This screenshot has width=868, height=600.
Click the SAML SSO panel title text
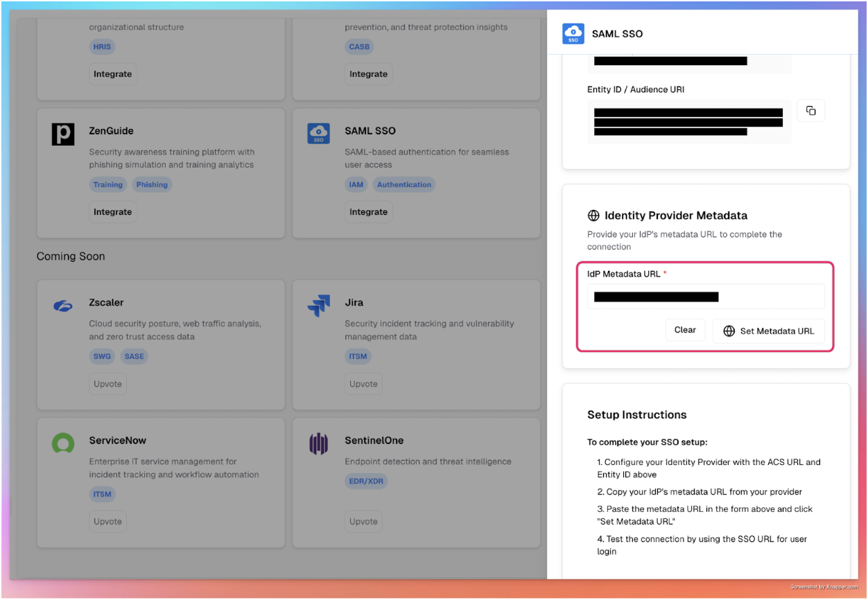[x=617, y=34]
